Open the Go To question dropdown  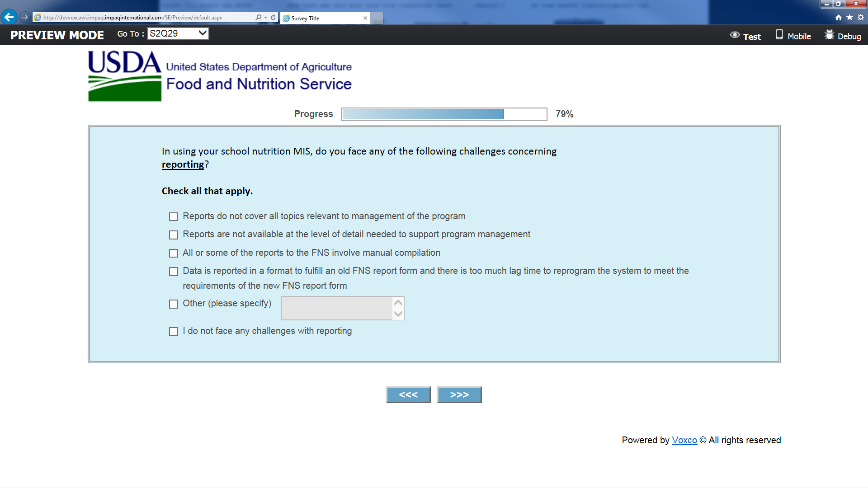(x=178, y=33)
